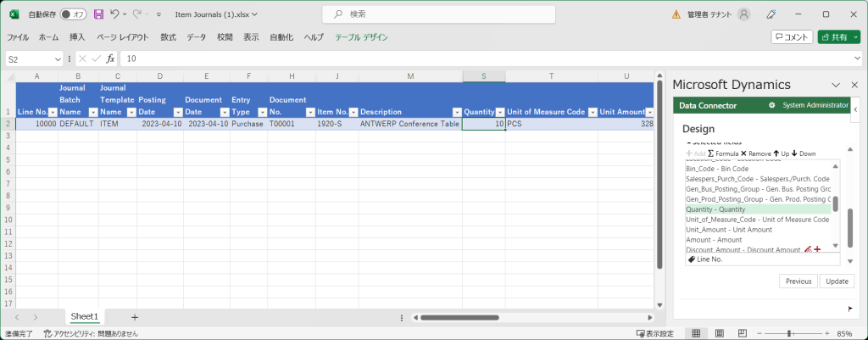Click the Insert Function fx icon

point(111,59)
